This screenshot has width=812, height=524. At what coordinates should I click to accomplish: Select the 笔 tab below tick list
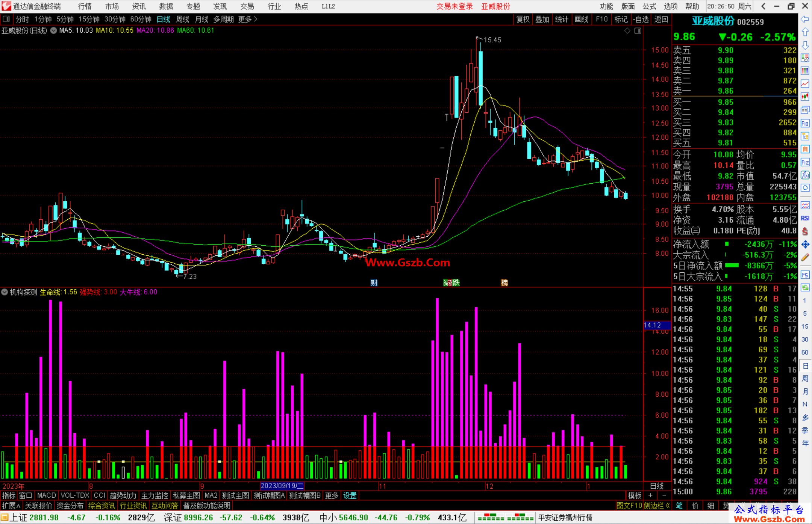tap(679, 506)
